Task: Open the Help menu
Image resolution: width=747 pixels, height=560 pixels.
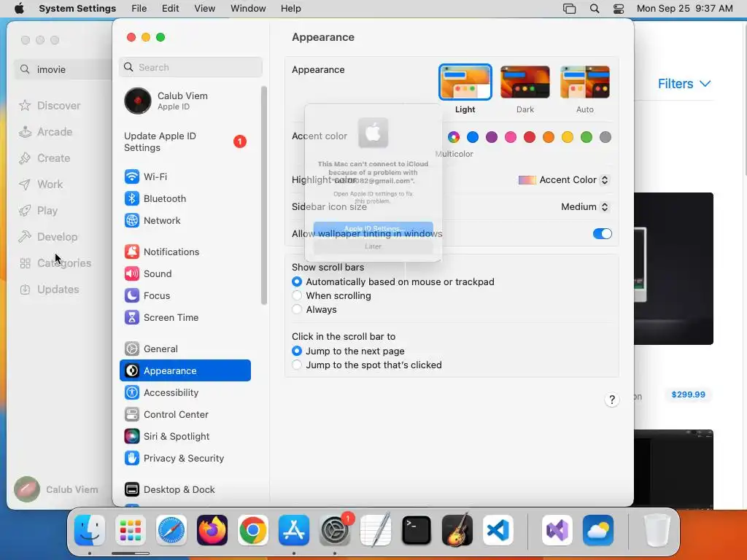Action: (290, 9)
